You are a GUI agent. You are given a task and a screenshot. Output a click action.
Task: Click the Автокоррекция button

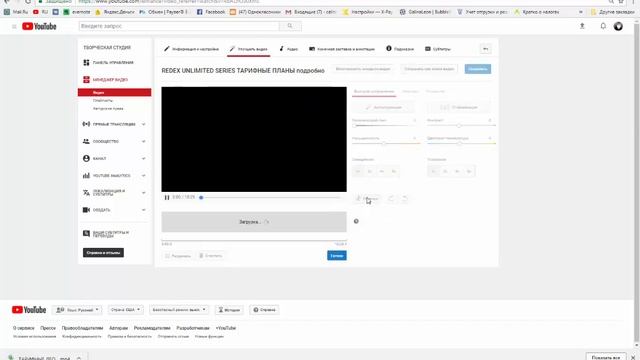[x=384, y=107]
